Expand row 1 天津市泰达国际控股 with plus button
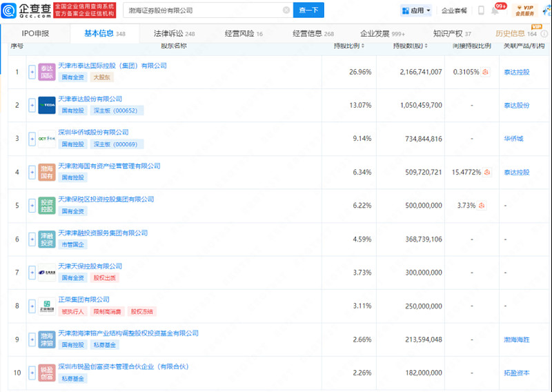The height and width of the screenshot is (392, 552). pos(32,72)
